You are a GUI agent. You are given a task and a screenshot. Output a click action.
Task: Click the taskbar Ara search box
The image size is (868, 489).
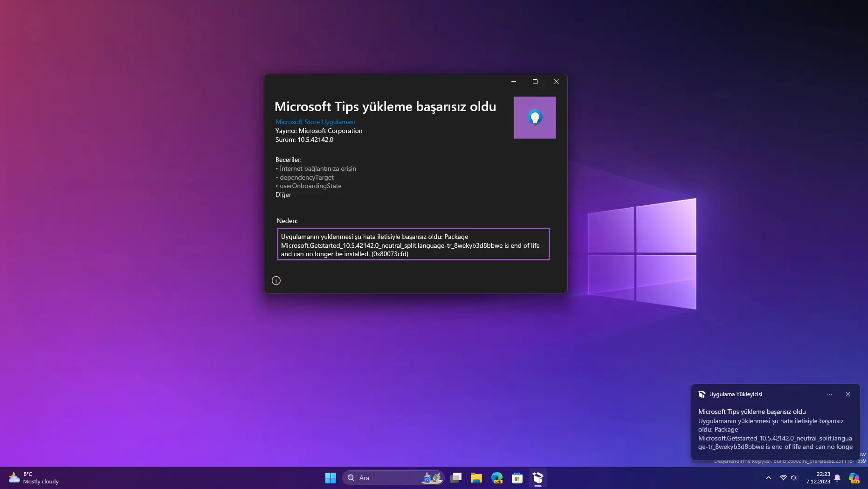[x=393, y=478]
